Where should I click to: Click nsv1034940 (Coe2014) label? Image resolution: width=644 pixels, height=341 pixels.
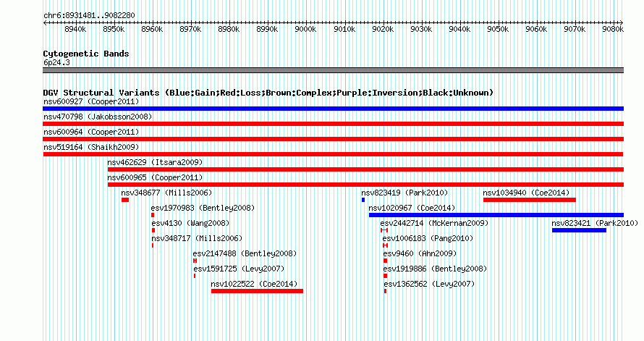click(x=527, y=193)
